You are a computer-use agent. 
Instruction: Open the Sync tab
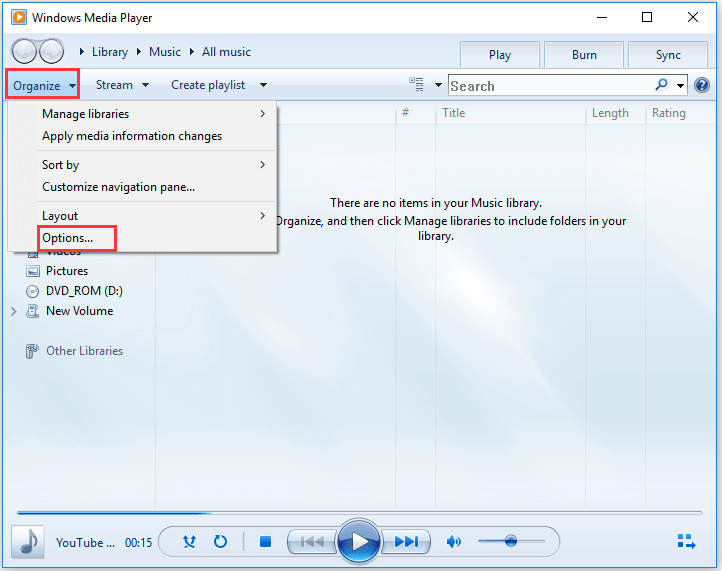[x=668, y=55]
